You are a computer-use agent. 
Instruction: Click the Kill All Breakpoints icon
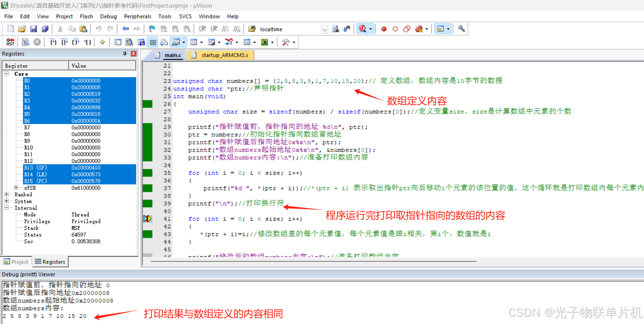[x=419, y=29]
